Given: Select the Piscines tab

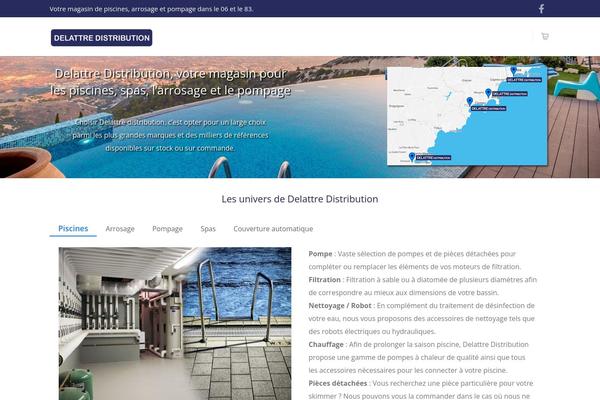Looking at the screenshot, I should pyautogui.click(x=73, y=229).
